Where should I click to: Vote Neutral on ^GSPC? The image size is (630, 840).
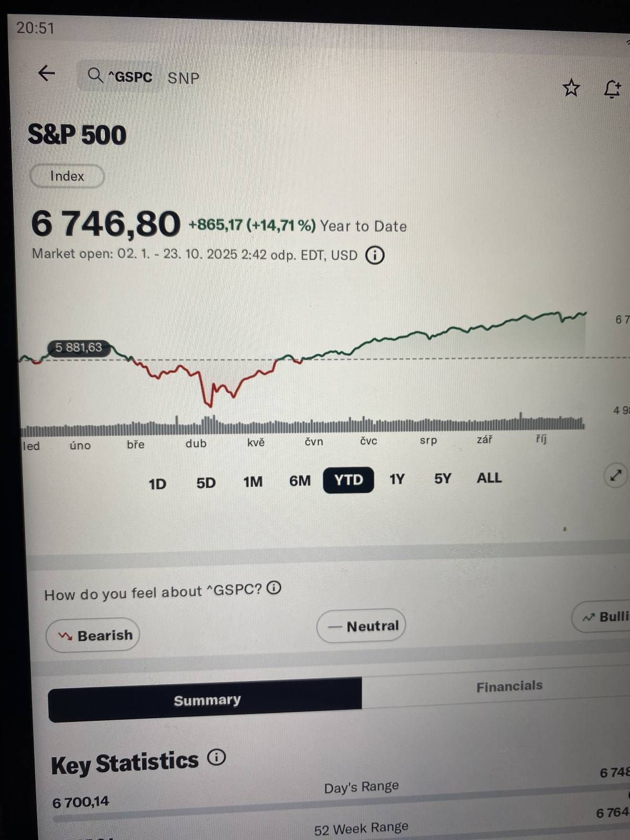click(361, 626)
